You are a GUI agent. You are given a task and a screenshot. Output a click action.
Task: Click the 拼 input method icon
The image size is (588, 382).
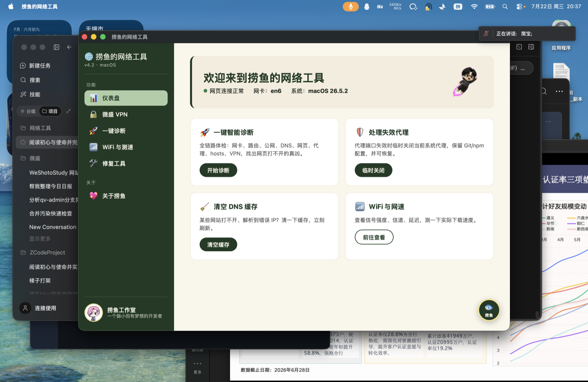coord(458,7)
